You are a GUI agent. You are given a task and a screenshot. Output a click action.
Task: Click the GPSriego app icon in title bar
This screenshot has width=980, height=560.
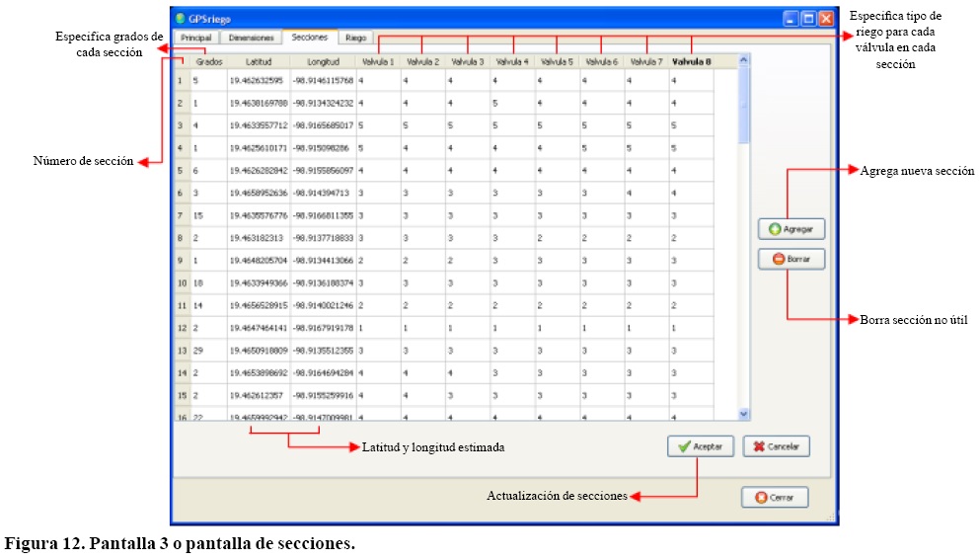click(x=180, y=18)
